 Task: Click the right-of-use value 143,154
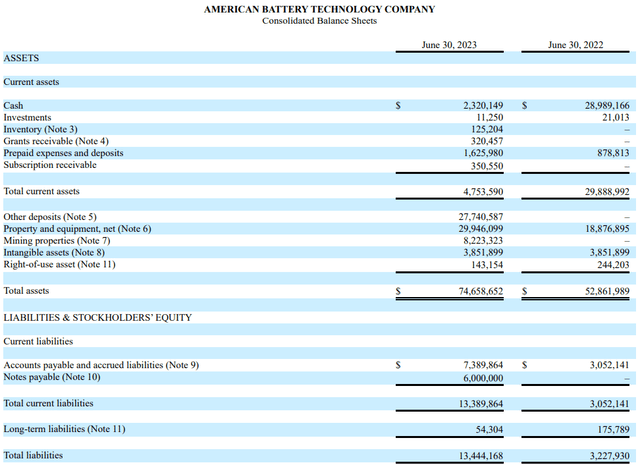[x=487, y=265]
